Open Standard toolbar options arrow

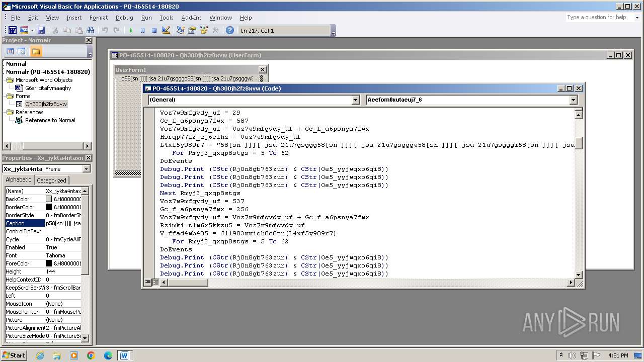333,31
